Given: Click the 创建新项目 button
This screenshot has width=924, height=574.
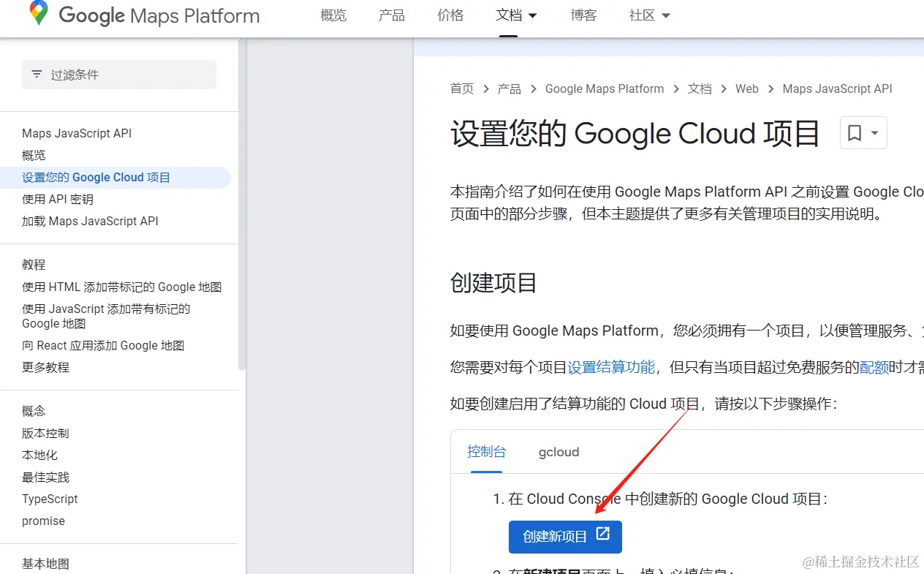Looking at the screenshot, I should [x=565, y=537].
